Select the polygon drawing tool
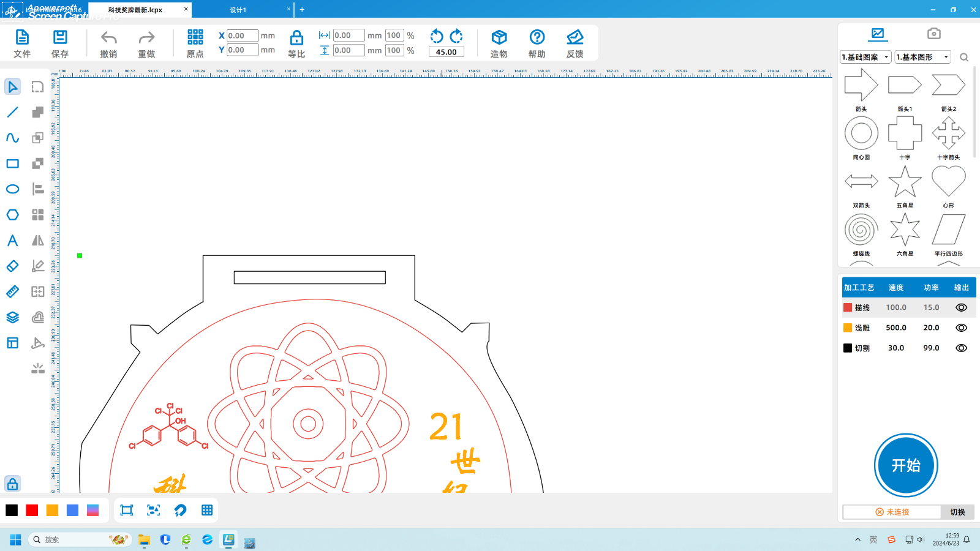Screen dimensions: 980x551 point(12,215)
